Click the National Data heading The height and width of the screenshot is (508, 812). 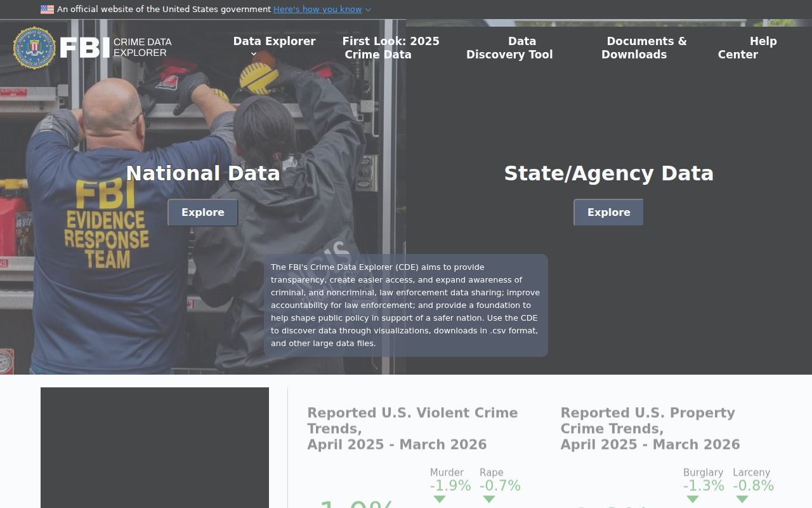click(x=203, y=173)
